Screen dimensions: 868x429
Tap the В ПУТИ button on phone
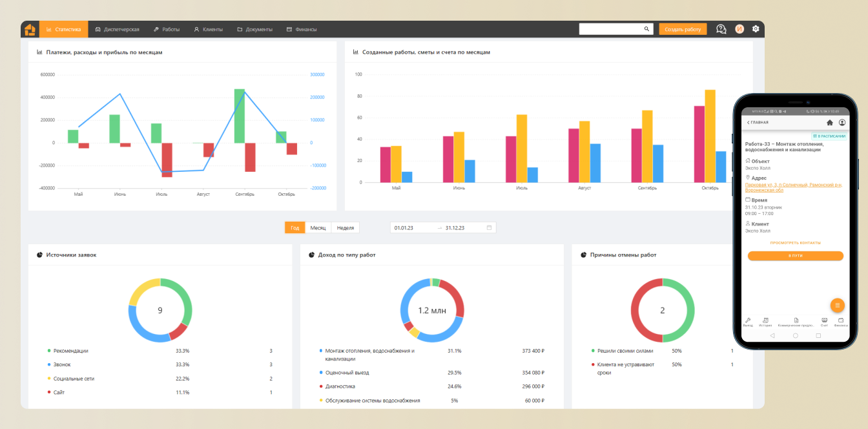(x=796, y=256)
